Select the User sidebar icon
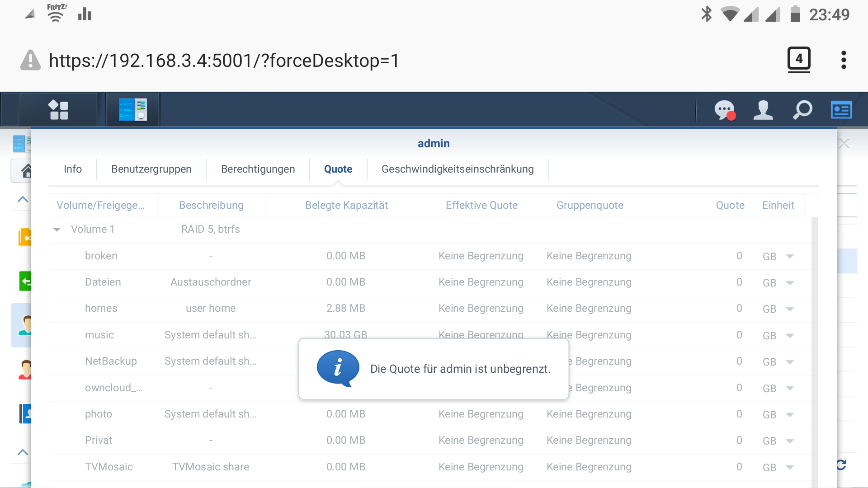This screenshot has height=488, width=868. click(x=25, y=325)
